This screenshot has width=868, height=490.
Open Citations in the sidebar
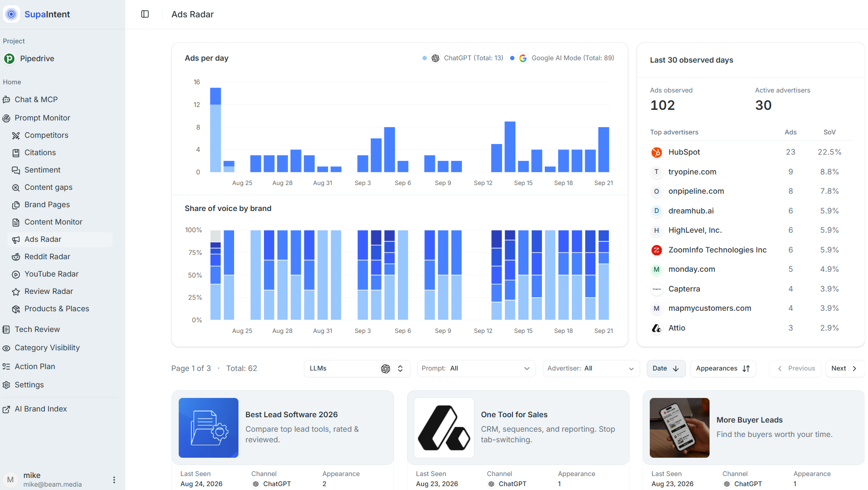pyautogui.click(x=60, y=153)
